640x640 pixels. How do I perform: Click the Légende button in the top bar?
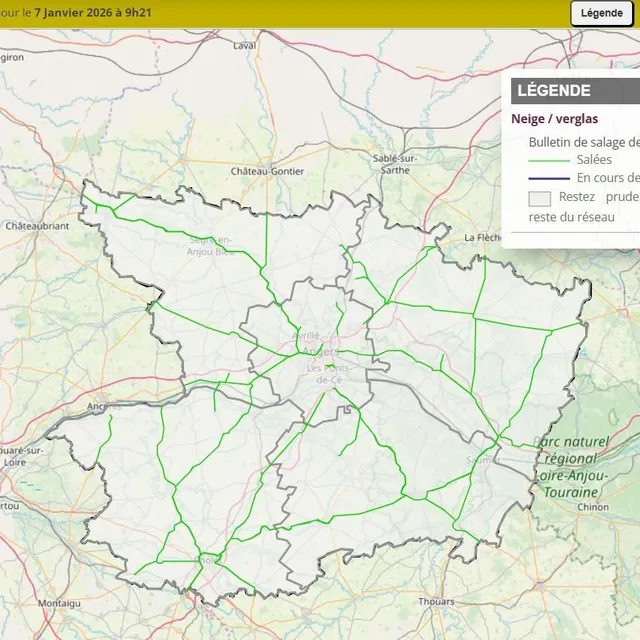(602, 13)
